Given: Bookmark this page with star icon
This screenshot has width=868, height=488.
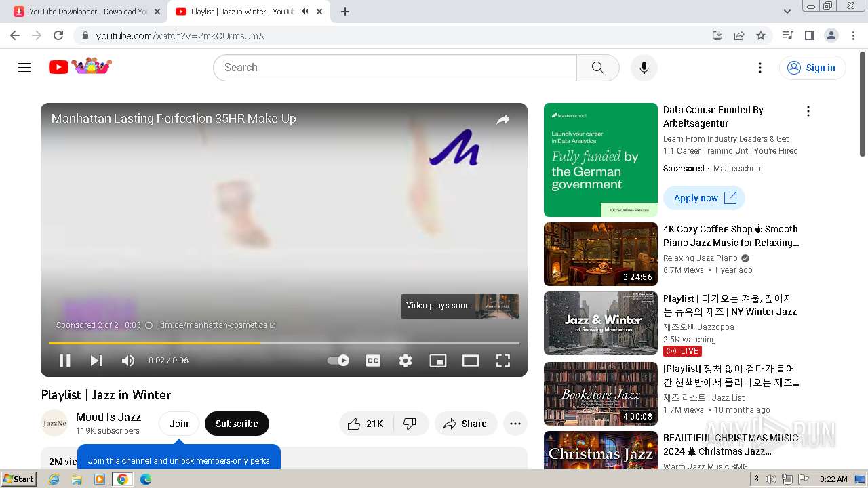Looking at the screenshot, I should (761, 35).
